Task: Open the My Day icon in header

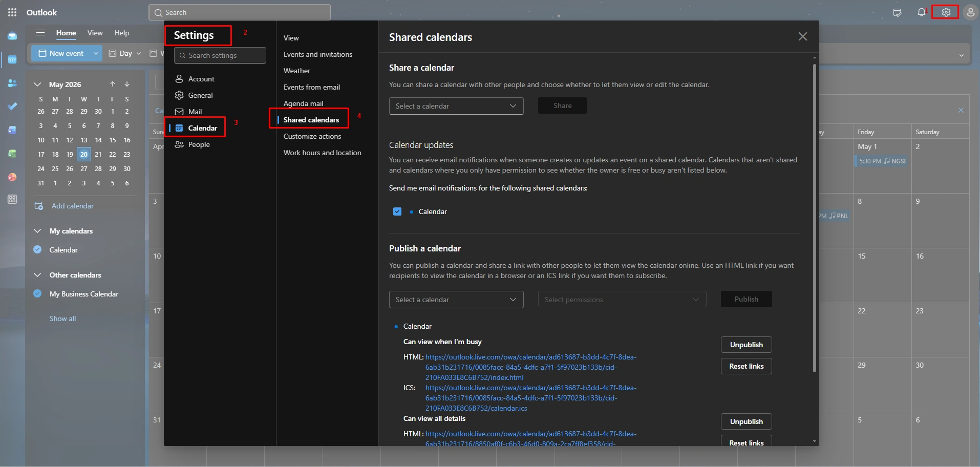Action: (897, 12)
